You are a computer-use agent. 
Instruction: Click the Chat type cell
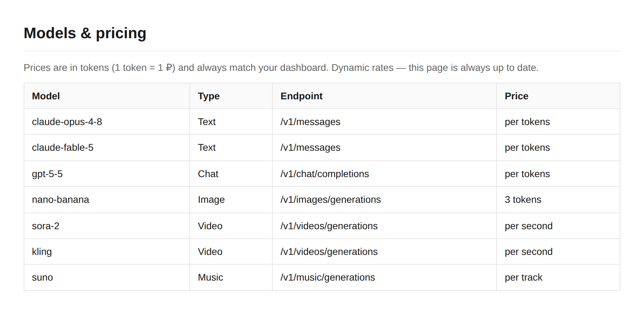[x=231, y=174]
